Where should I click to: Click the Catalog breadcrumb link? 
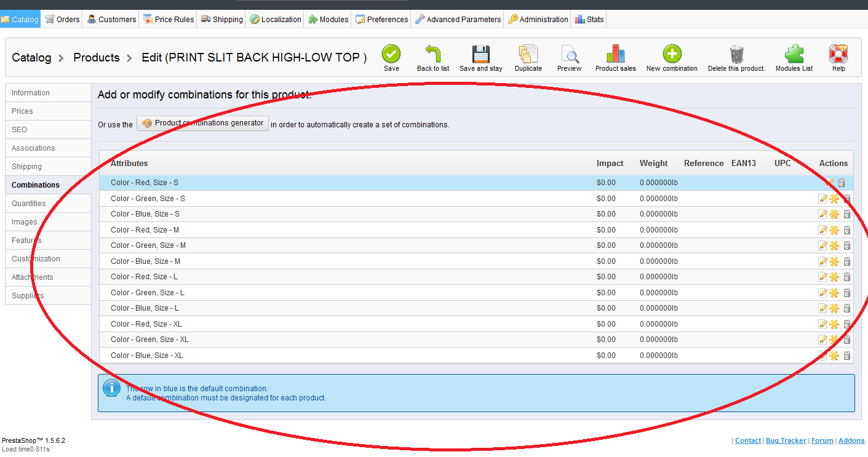point(31,57)
